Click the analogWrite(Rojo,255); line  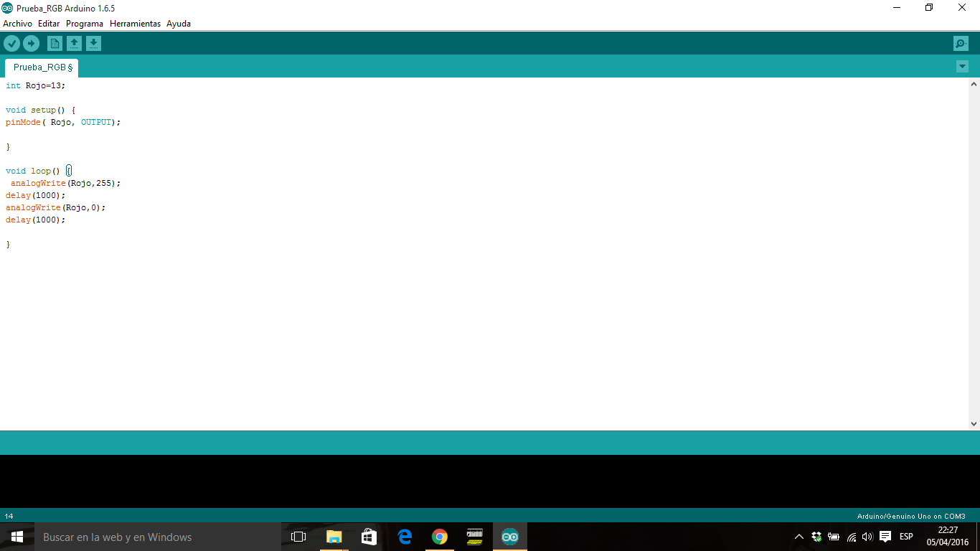click(x=65, y=183)
